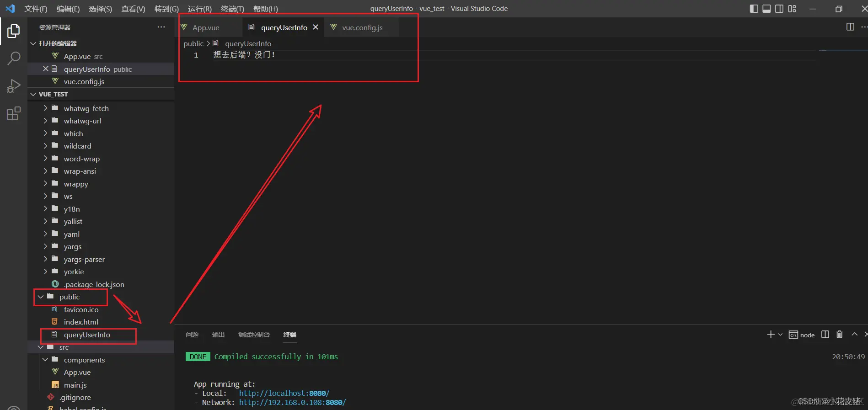Split the editor to the right
Screen dimensions: 868x410
click(850, 27)
